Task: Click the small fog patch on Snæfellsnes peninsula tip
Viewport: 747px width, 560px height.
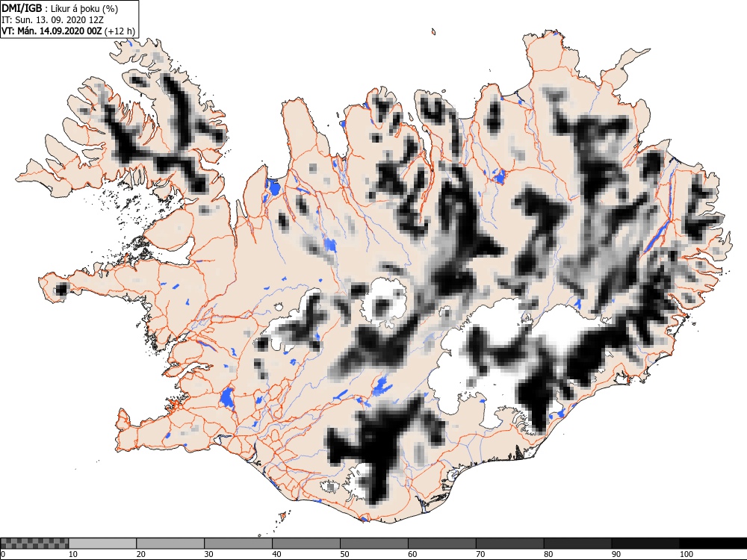Action: (61, 288)
